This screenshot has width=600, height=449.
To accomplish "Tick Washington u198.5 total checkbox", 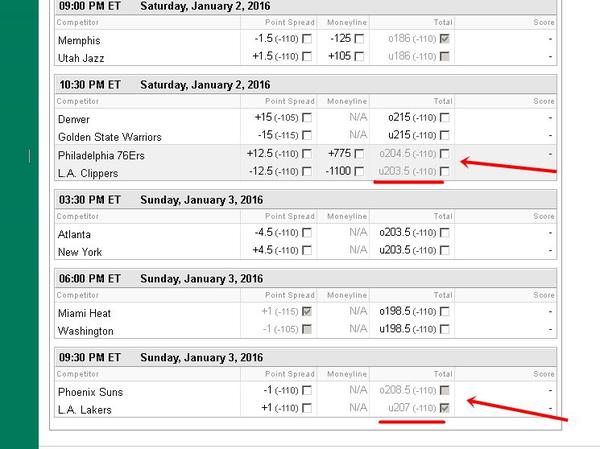I will click(444, 330).
